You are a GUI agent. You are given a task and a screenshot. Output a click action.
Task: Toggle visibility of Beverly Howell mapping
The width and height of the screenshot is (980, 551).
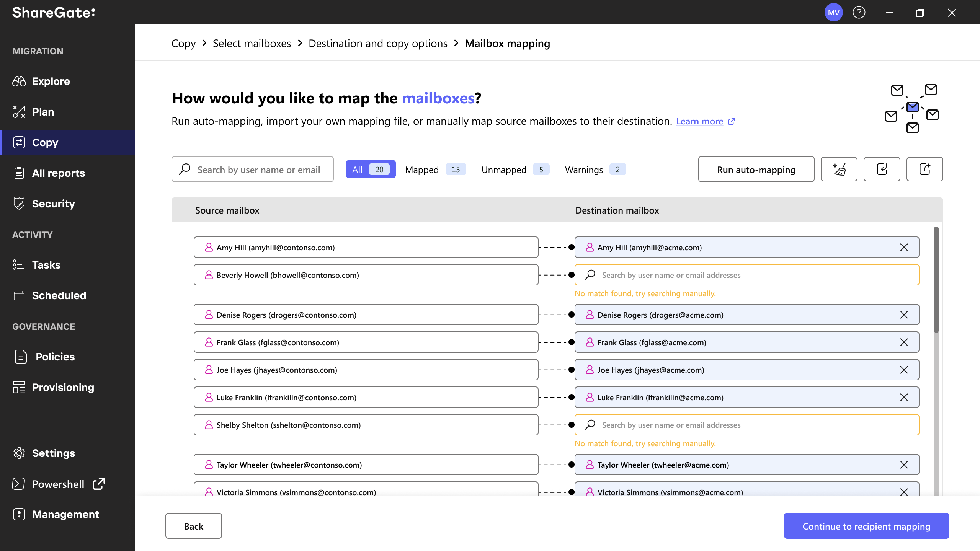[x=572, y=274]
